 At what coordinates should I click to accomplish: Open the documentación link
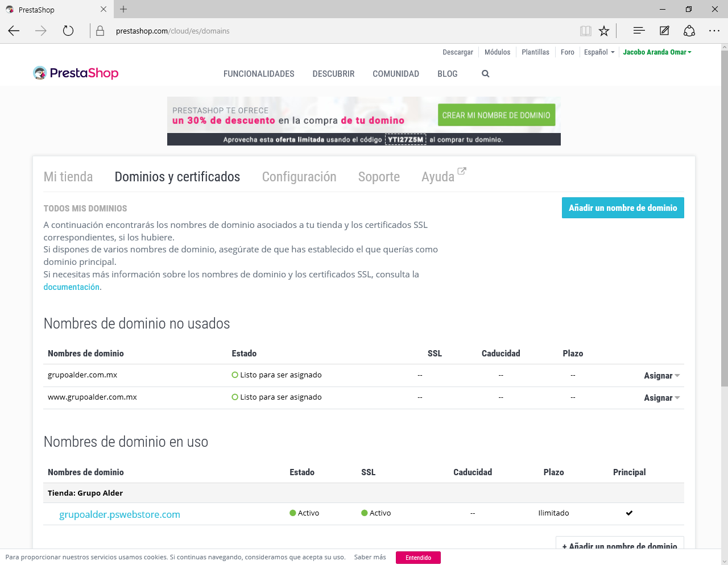(72, 287)
